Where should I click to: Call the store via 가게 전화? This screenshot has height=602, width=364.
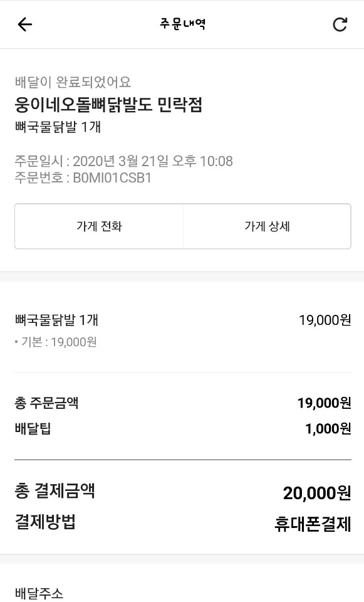(99, 226)
